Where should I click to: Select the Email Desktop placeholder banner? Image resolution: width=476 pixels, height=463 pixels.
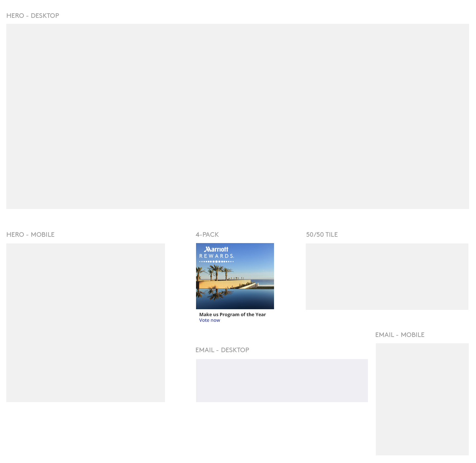pyautogui.click(x=282, y=381)
